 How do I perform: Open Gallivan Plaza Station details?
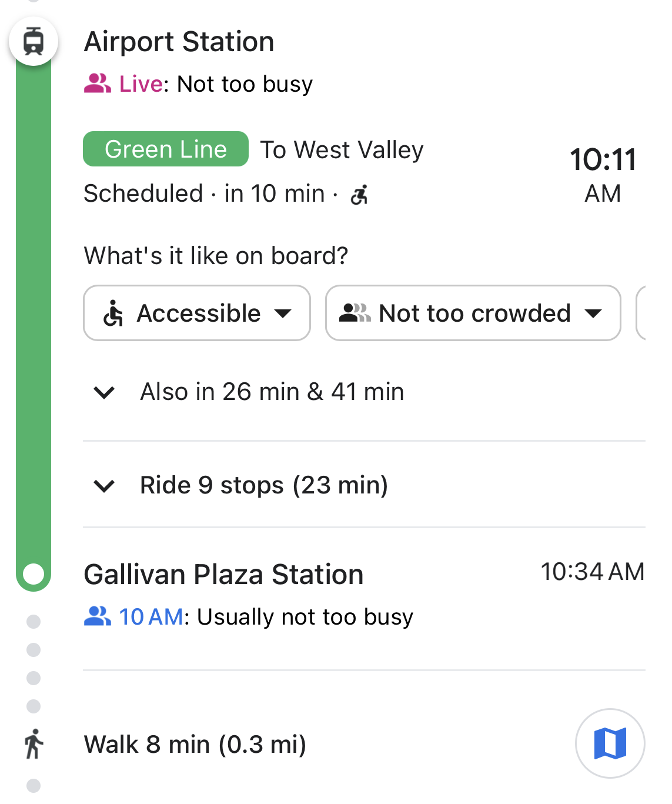224,575
